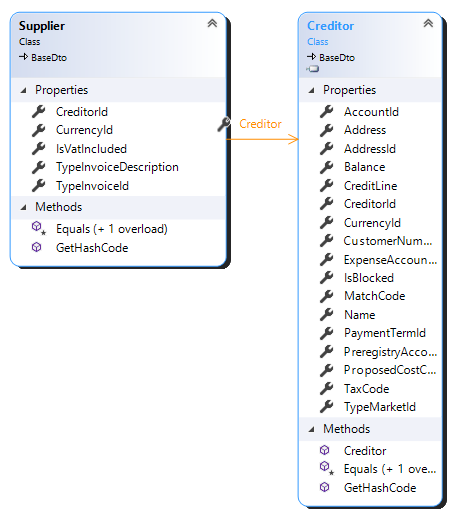Collapse the Supplier class box with chevron
454x515 pixels.
point(212,23)
